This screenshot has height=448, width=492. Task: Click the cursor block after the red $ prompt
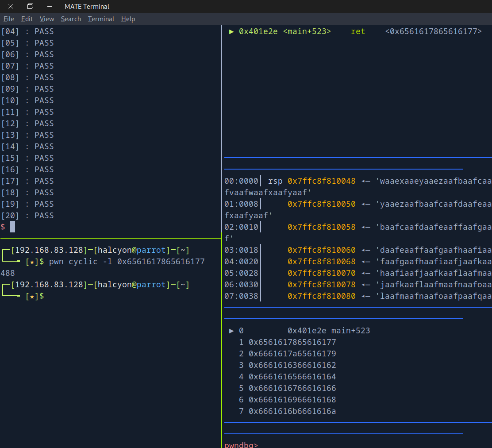point(13,227)
